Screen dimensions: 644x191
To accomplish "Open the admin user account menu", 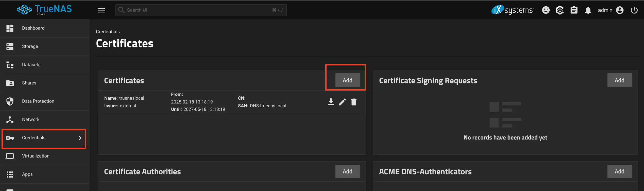I will click(x=611, y=10).
